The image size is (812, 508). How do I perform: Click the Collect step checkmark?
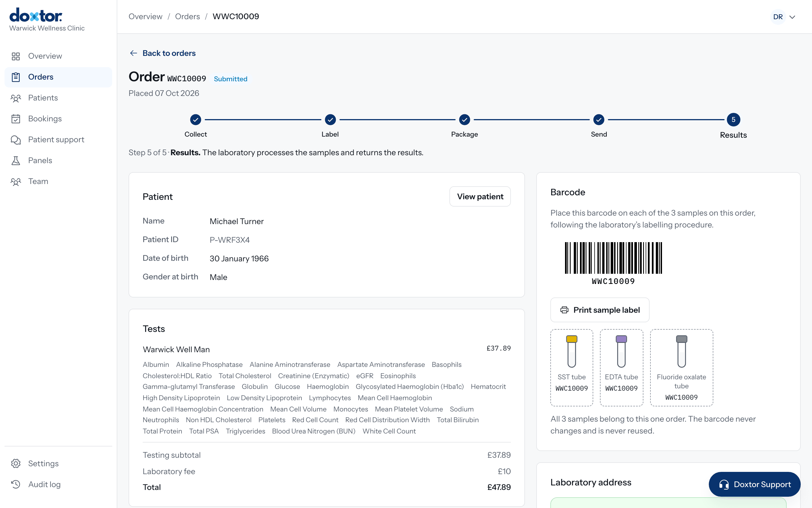196,120
